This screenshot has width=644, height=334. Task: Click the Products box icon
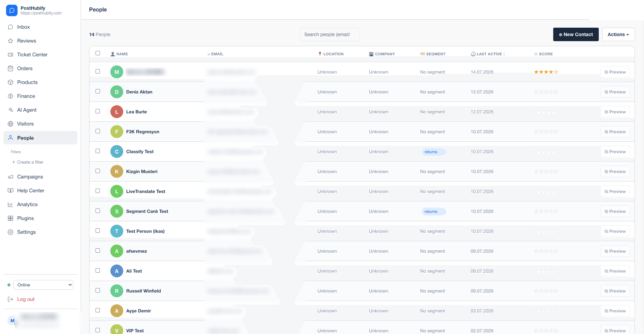[x=10, y=82]
